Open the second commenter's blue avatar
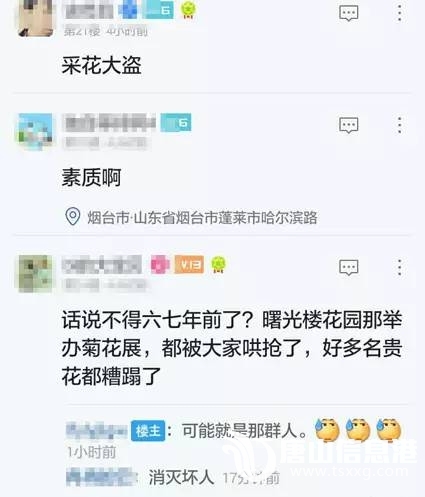This screenshot has width=425, height=497. [35, 131]
